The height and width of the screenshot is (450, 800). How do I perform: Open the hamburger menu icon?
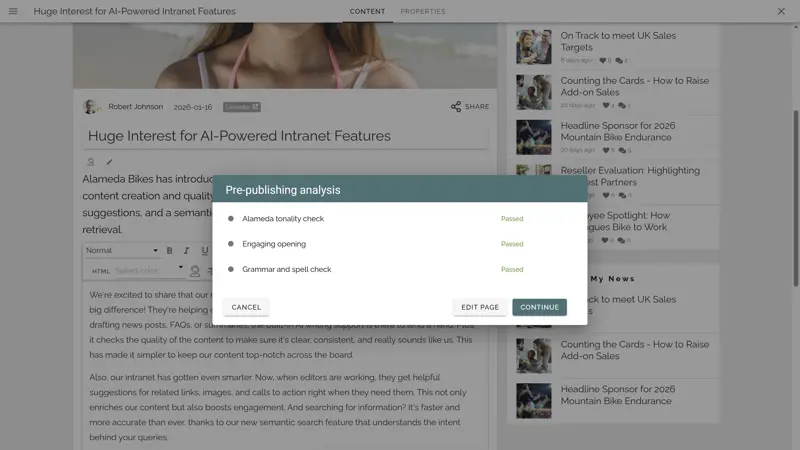[x=13, y=11]
